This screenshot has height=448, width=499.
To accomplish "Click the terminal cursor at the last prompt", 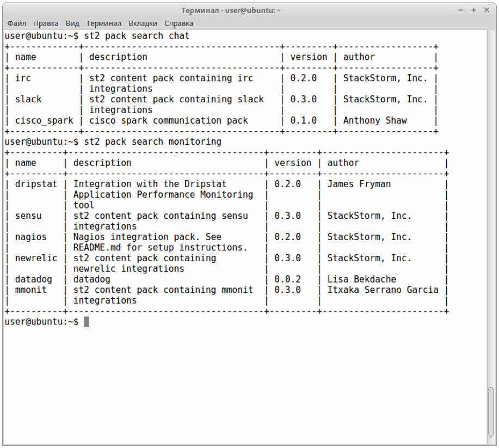I will (87, 322).
